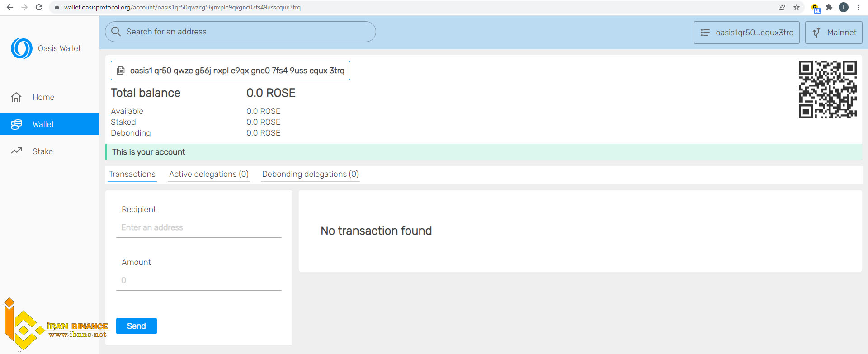868x354 pixels.
Task: Click the Stake chart icon in sidebar
Action: (16, 151)
